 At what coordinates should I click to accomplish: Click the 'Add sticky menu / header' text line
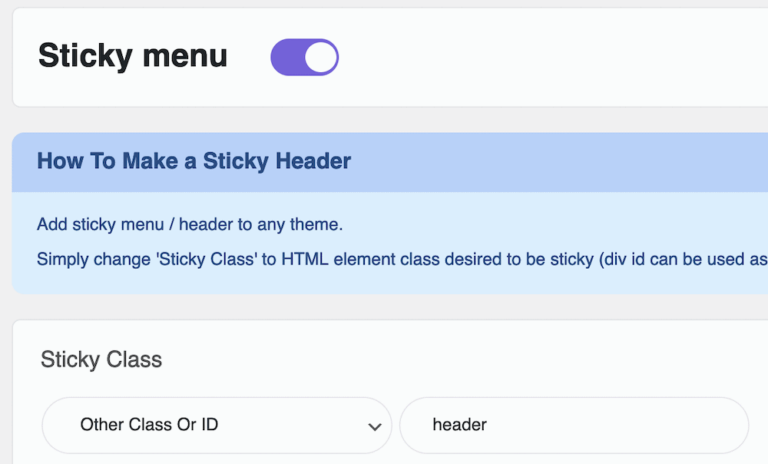[x=190, y=224]
